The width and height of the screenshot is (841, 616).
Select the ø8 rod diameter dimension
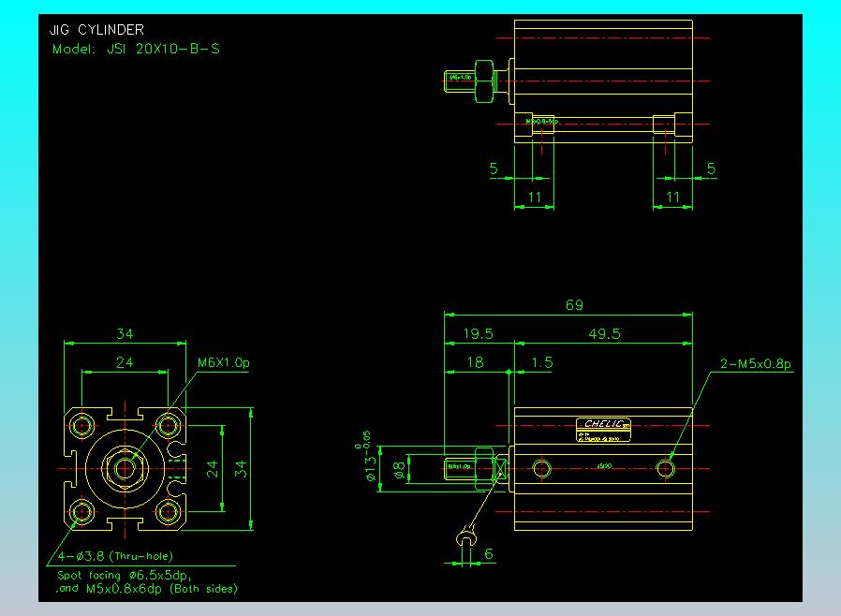(x=398, y=470)
